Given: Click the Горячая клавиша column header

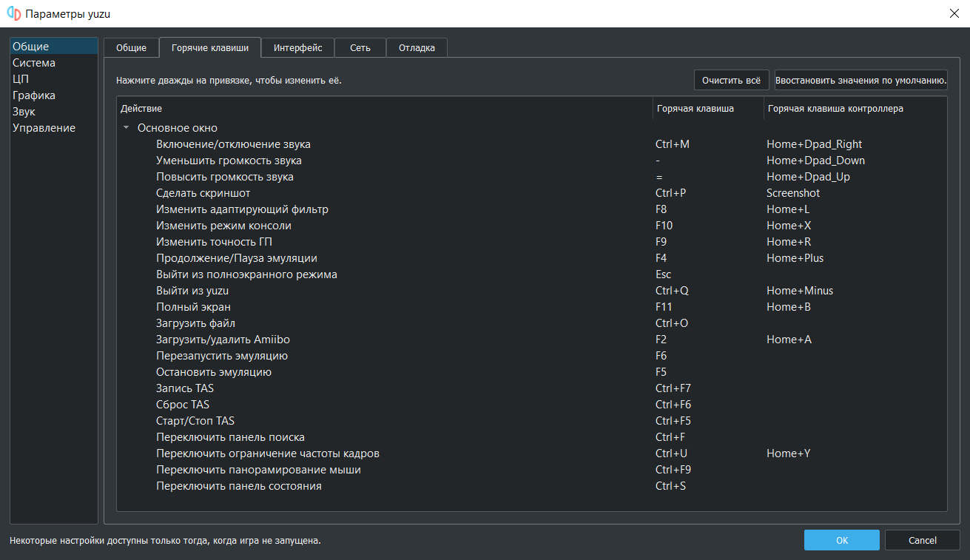Looking at the screenshot, I should 708,109.
